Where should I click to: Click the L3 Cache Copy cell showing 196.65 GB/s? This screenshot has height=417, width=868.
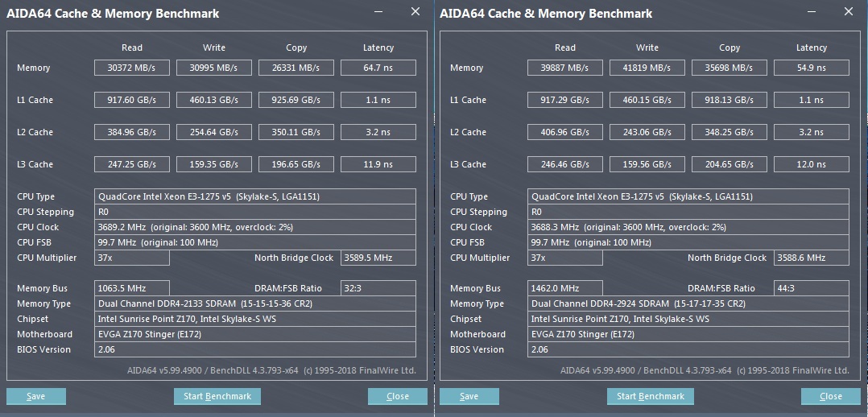pyautogui.click(x=296, y=164)
